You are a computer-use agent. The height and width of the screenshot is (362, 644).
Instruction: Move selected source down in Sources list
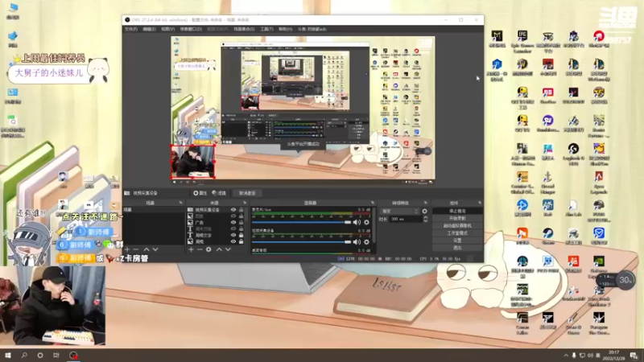(x=228, y=249)
